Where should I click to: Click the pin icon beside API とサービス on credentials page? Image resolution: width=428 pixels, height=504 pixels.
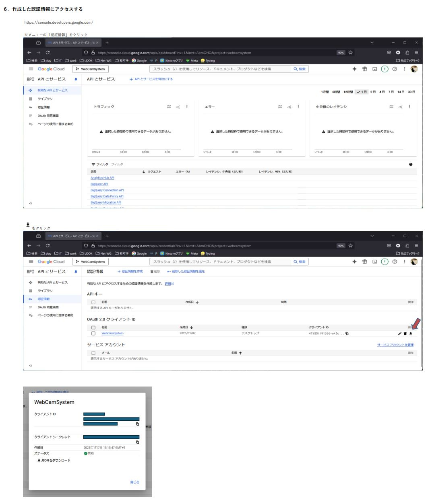pos(76,272)
